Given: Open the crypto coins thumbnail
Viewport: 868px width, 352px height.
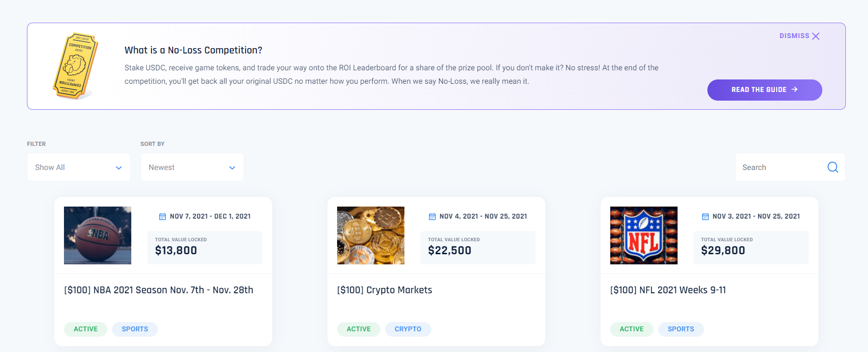Looking at the screenshot, I should click(x=371, y=235).
